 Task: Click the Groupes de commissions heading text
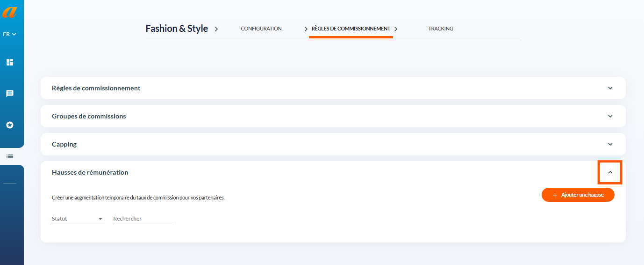point(89,116)
